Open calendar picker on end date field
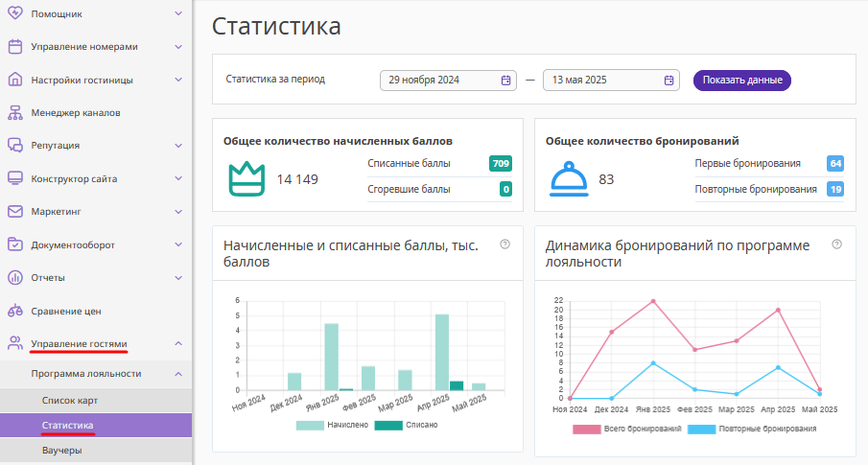This screenshot has height=465, width=868. pos(669,81)
